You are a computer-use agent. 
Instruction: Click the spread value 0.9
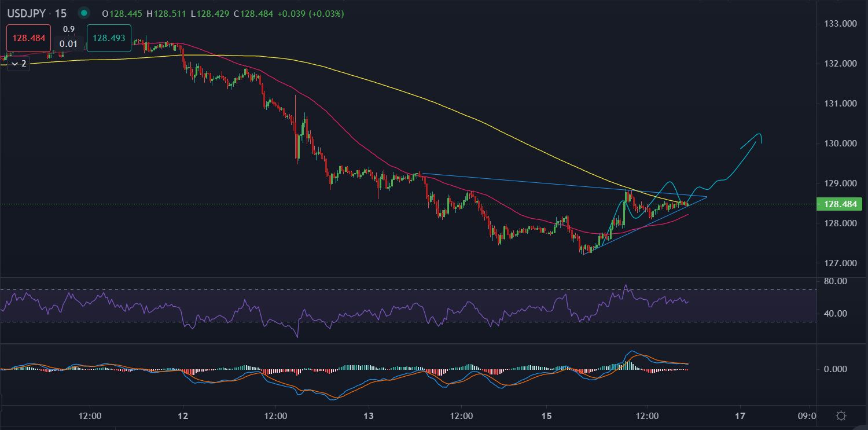(69, 29)
